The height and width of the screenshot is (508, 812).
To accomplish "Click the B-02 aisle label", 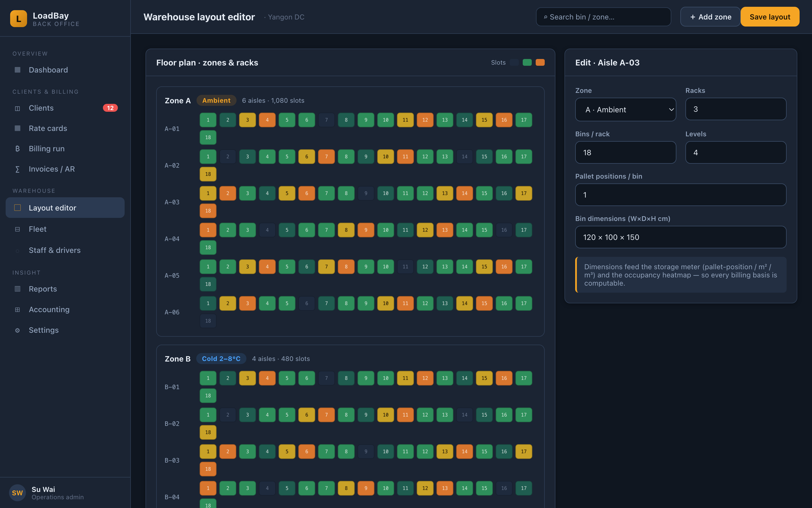I will pyautogui.click(x=172, y=424).
